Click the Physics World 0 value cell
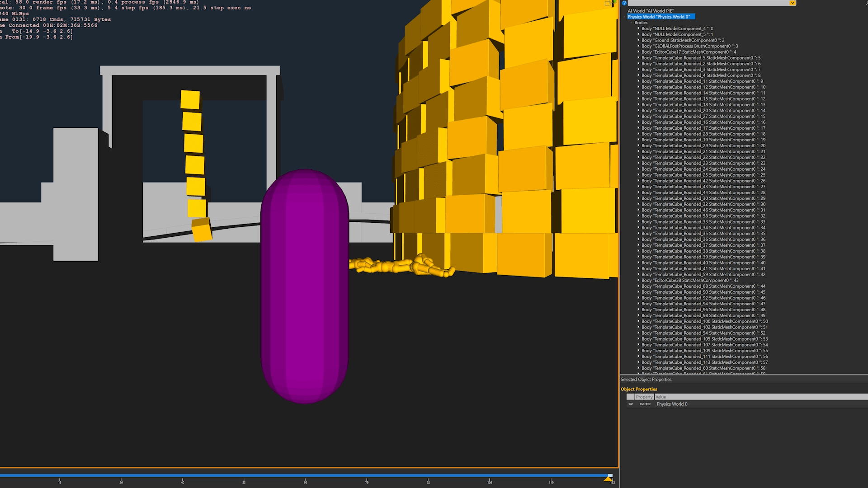The width and height of the screenshot is (868, 488). click(672, 404)
